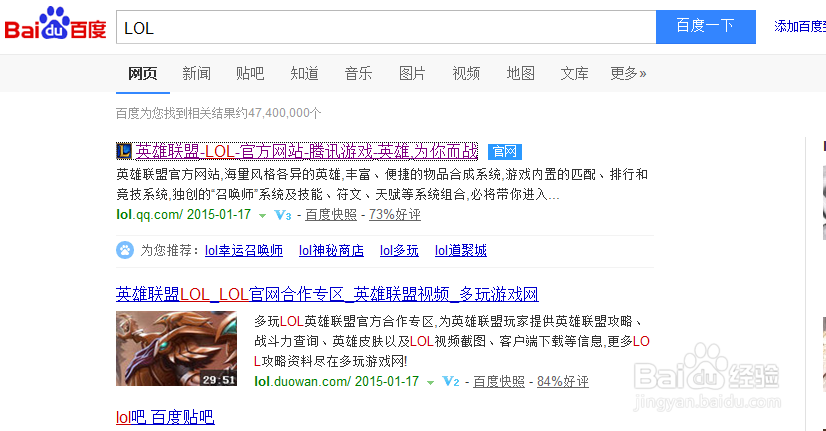
Task: Click the LOL search input field
Action: click(x=386, y=27)
